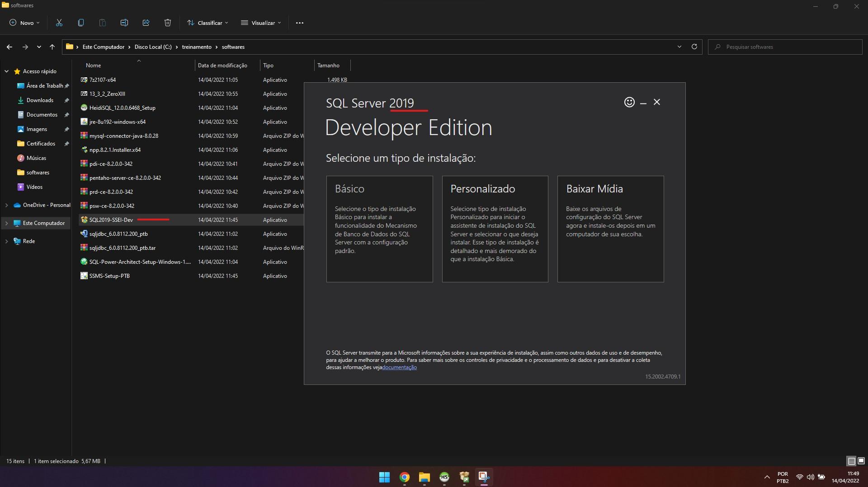Select npp.8.2.1.Installer.x64 file
The width and height of the screenshot is (868, 487).
click(x=114, y=150)
